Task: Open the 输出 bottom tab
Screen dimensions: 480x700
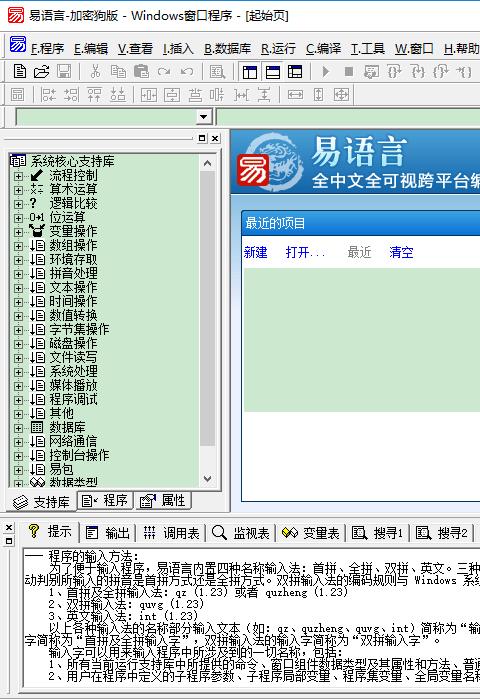Action: (108, 533)
